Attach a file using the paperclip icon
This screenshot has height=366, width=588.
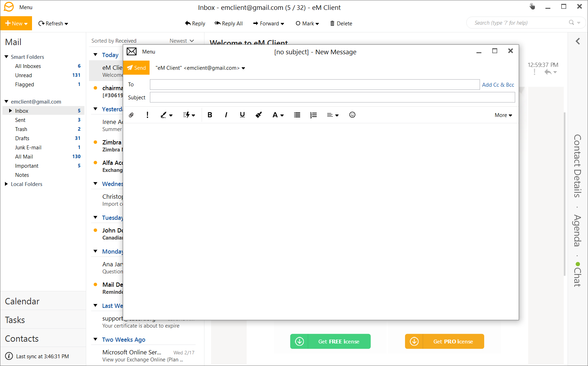point(131,115)
